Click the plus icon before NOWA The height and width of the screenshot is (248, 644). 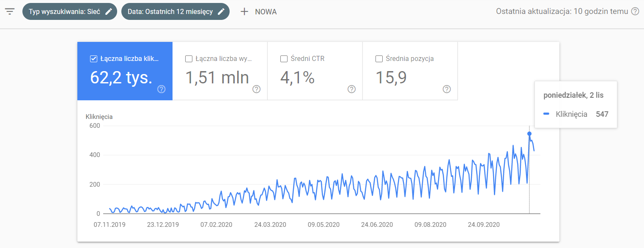(x=244, y=12)
